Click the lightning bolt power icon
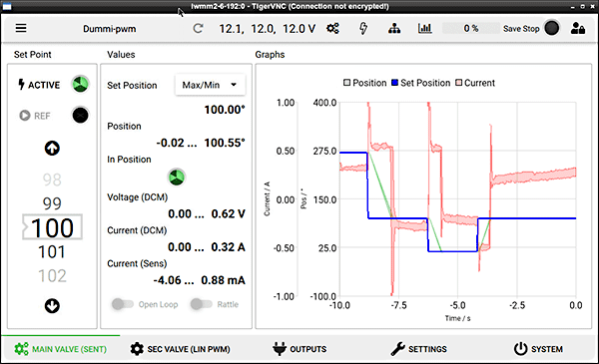Viewport: 599px width, 364px height. coord(363,28)
